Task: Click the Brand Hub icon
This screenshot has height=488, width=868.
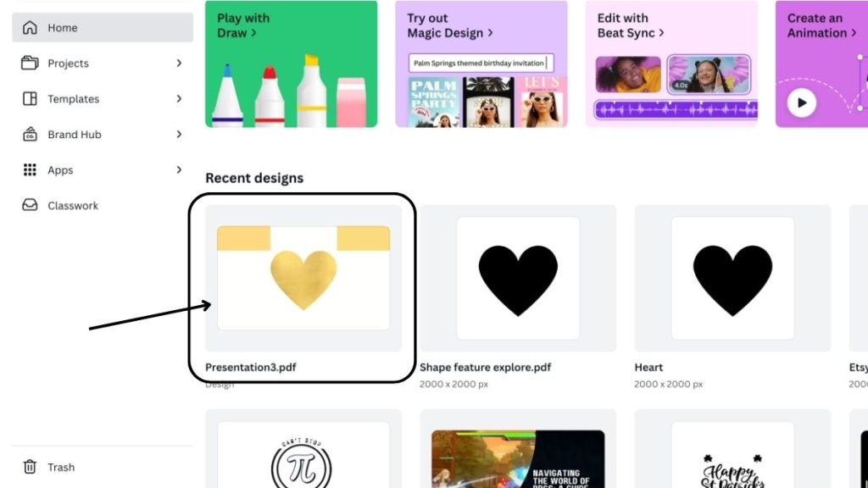Action: (30, 135)
